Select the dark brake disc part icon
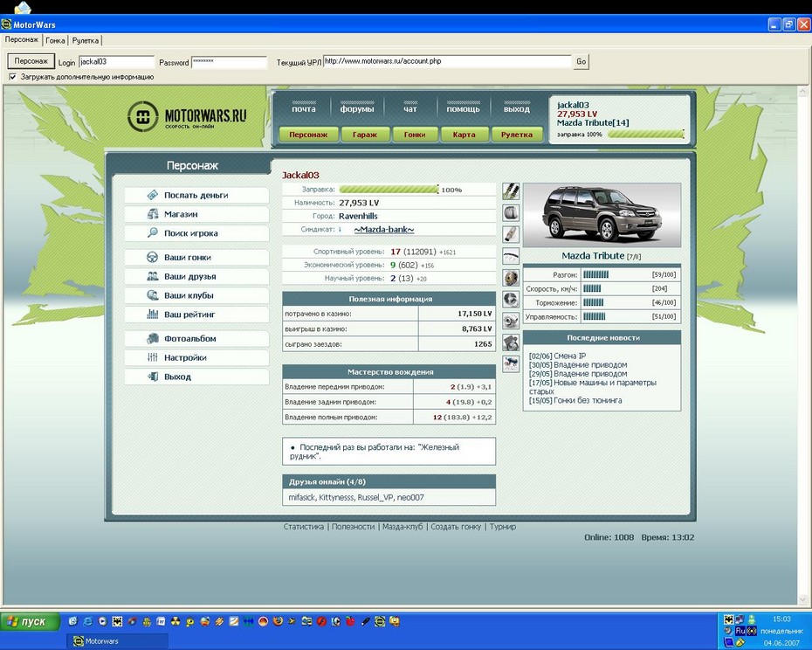Viewport: 812px width, 650px height. 511,299
